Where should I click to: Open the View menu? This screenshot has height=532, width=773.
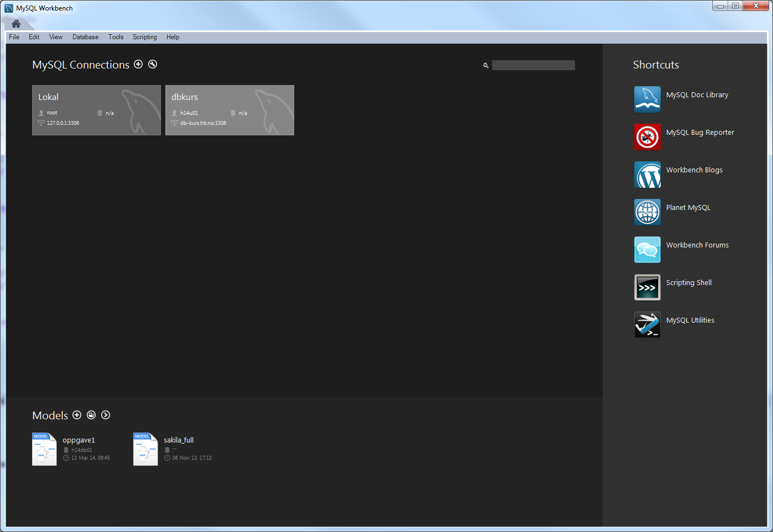[x=56, y=37]
